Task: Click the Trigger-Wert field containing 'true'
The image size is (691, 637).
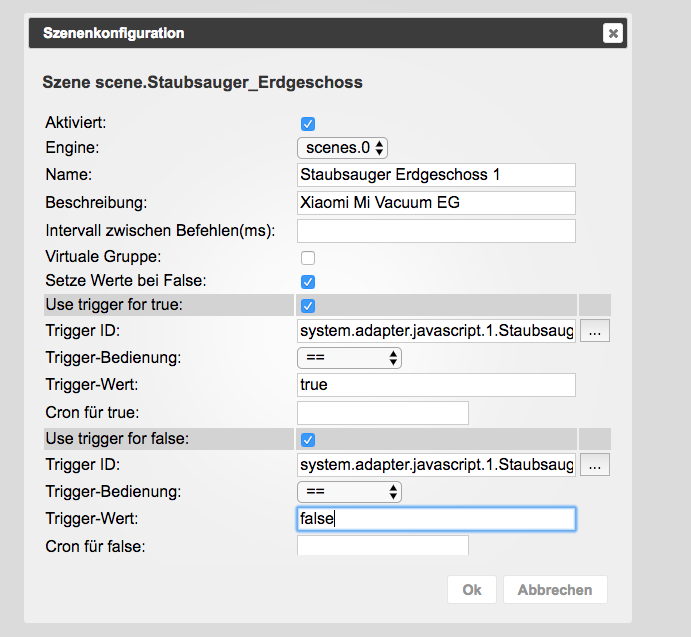Action: pos(436,385)
